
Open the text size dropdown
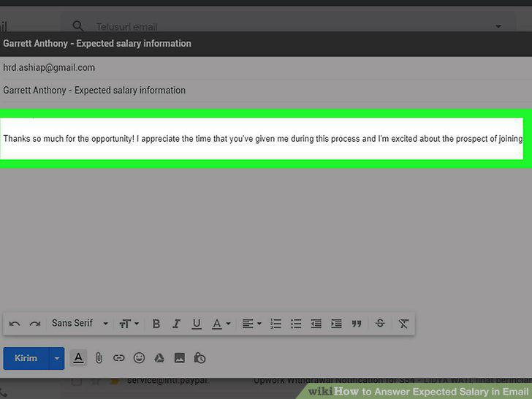[129, 324]
